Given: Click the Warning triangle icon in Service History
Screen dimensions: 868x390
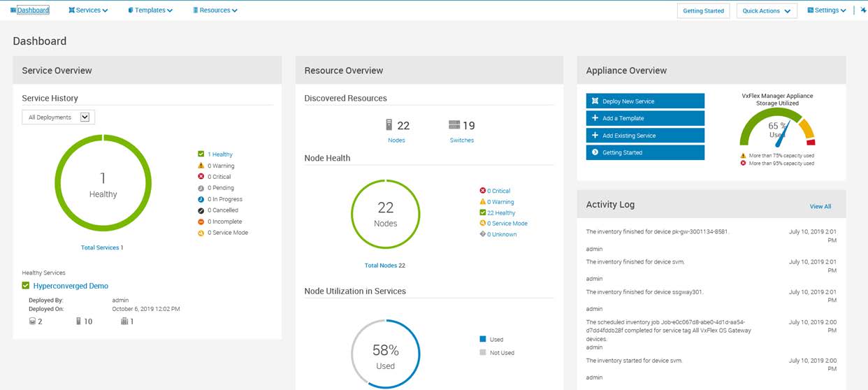Looking at the screenshot, I should (201, 166).
